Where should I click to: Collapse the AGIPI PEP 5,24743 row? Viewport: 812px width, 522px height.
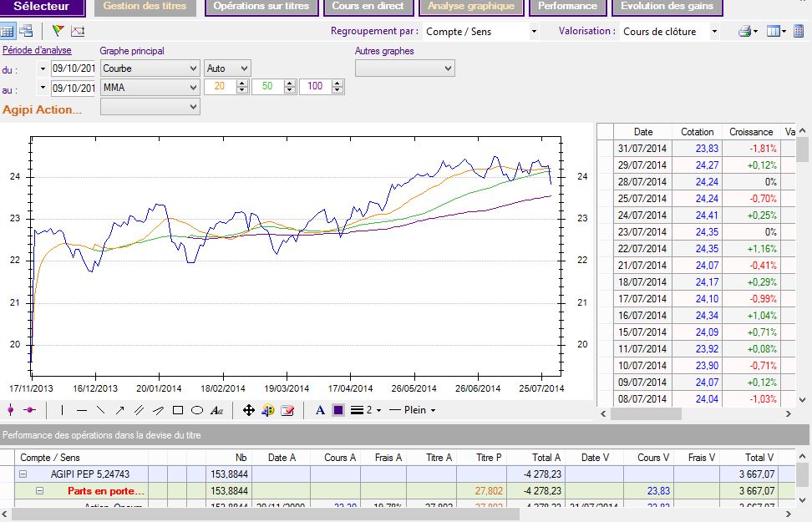pos(22,474)
